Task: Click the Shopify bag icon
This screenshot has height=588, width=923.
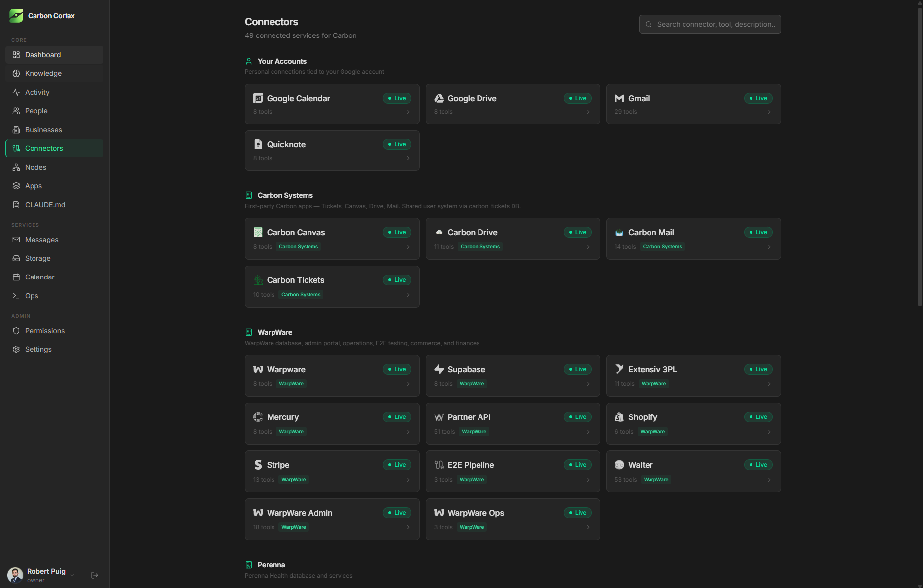Action: pyautogui.click(x=619, y=417)
